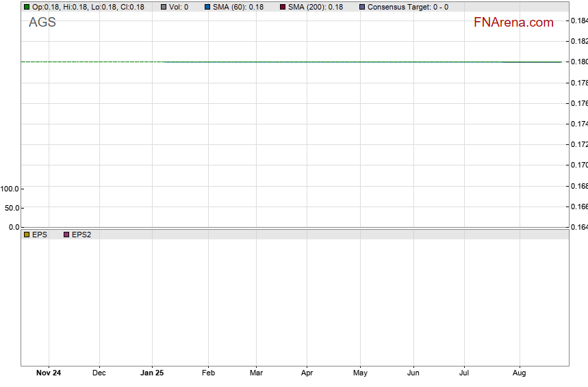The width and height of the screenshot is (588, 387).
Task: Click the EPS2 legend text label
Action: coord(81,235)
